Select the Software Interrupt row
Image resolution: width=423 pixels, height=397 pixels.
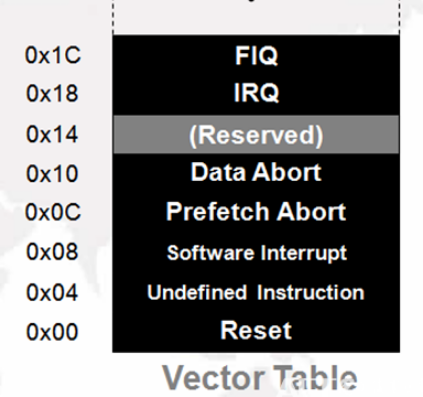[256, 252]
